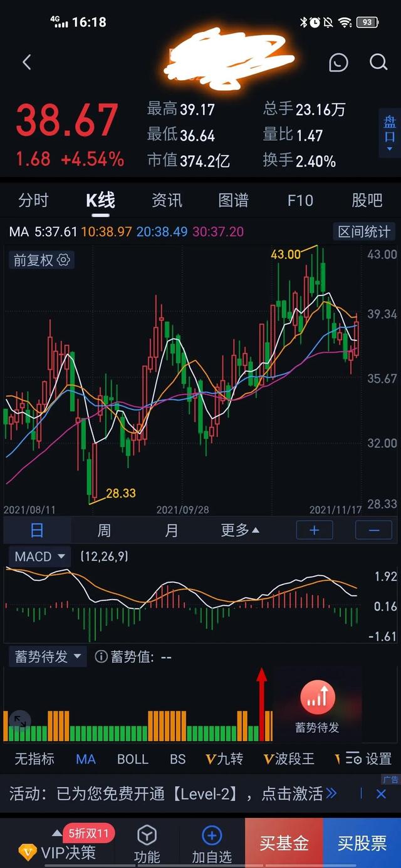Tap the 蓄势值 info icon
The image size is (401, 868).
click(101, 656)
